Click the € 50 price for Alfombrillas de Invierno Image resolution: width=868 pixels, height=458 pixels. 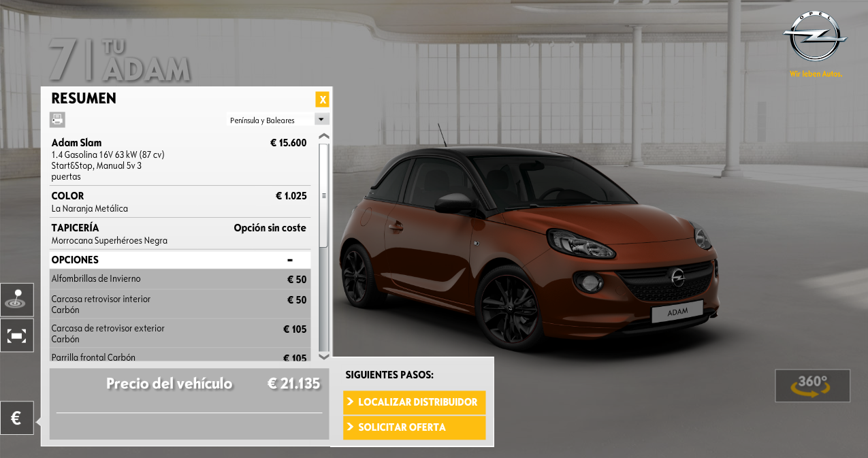(297, 280)
